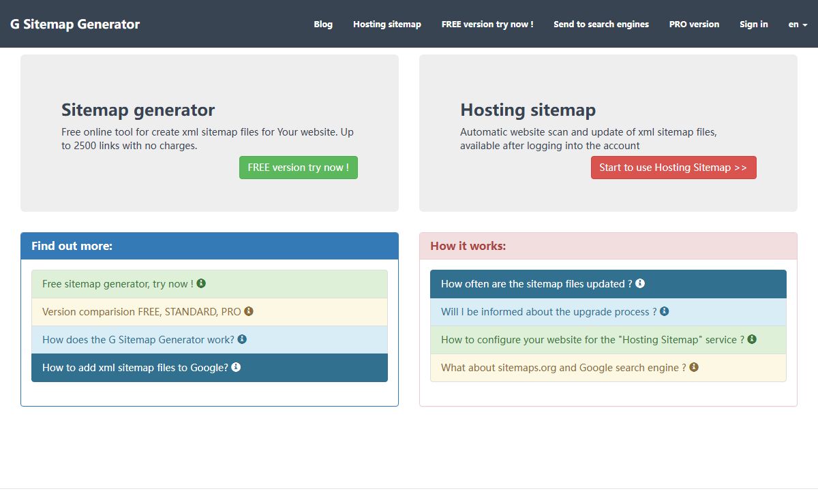
Task: Click "FREE version try now !" in the top navbar
Action: [487, 24]
